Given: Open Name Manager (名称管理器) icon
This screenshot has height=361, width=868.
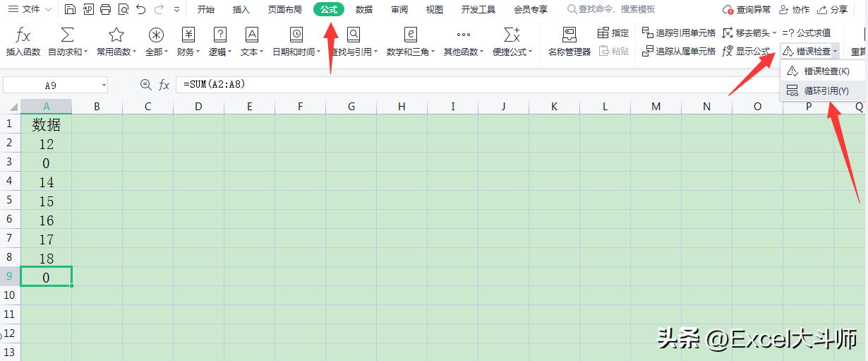Looking at the screenshot, I should coord(569,35).
